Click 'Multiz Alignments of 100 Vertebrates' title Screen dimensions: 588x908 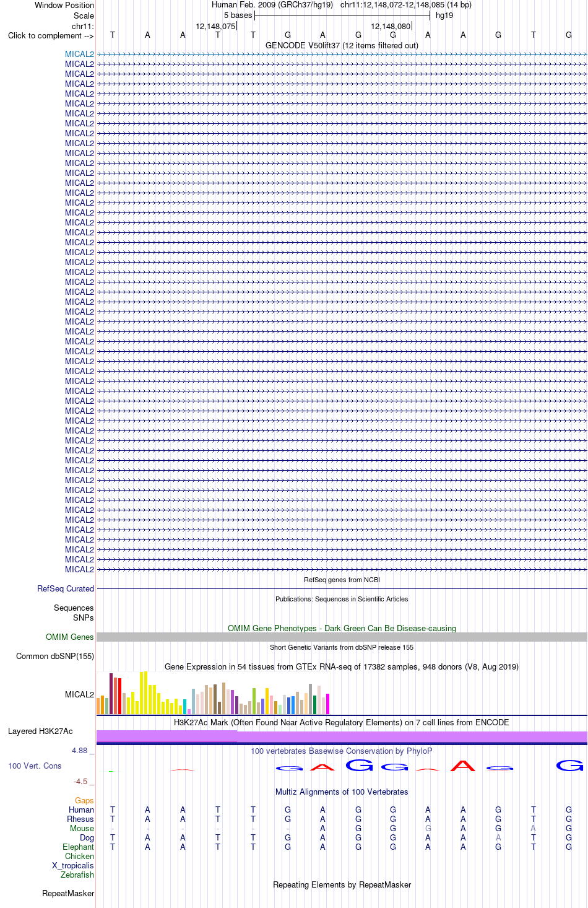coord(342,792)
